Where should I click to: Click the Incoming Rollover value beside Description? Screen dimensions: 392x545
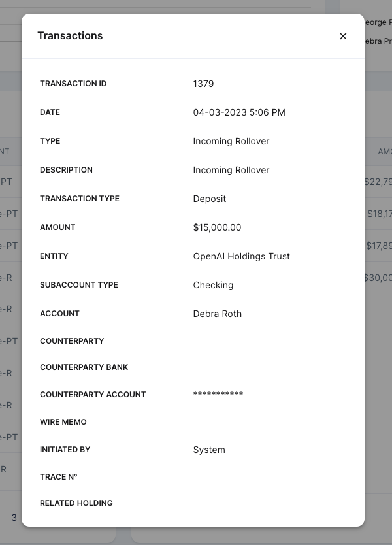pyautogui.click(x=231, y=170)
